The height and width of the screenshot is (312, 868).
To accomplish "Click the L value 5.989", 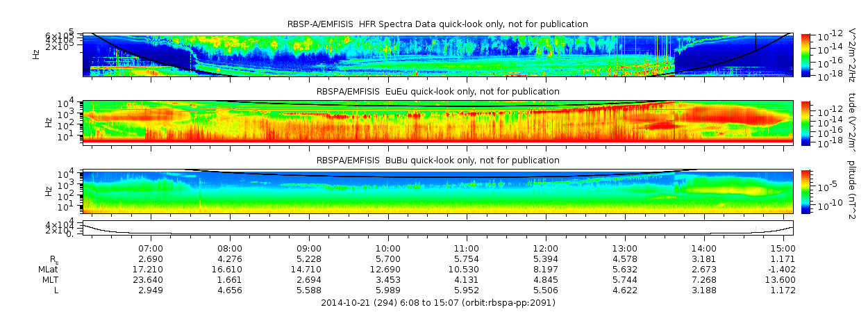I will tap(387, 290).
